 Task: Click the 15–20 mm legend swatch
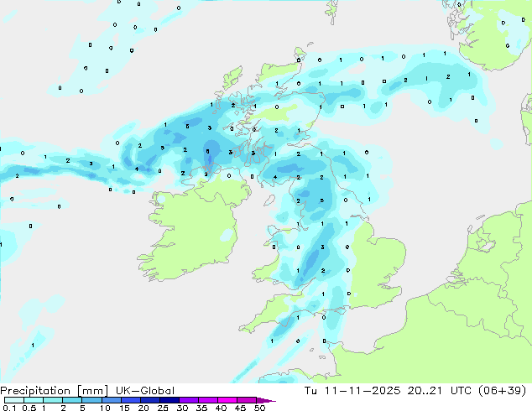pos(131,400)
